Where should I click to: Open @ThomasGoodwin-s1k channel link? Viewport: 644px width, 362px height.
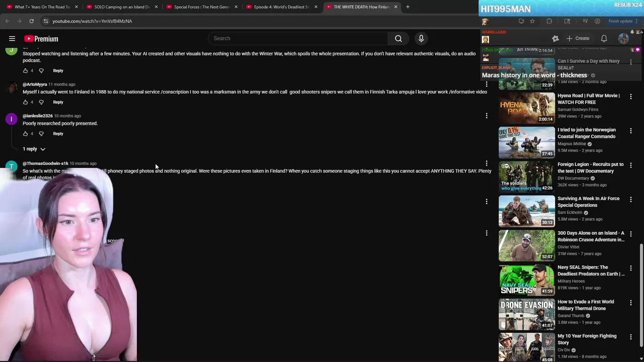click(45, 163)
